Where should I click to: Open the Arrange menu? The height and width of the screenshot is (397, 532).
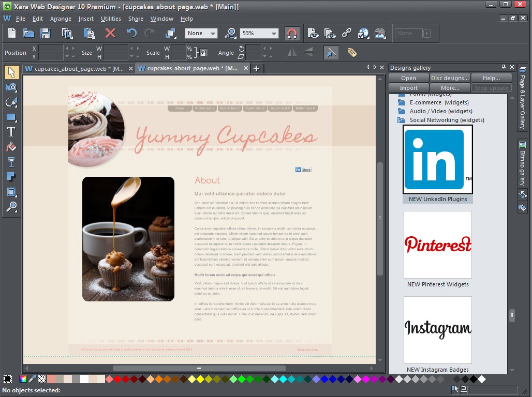pos(61,19)
